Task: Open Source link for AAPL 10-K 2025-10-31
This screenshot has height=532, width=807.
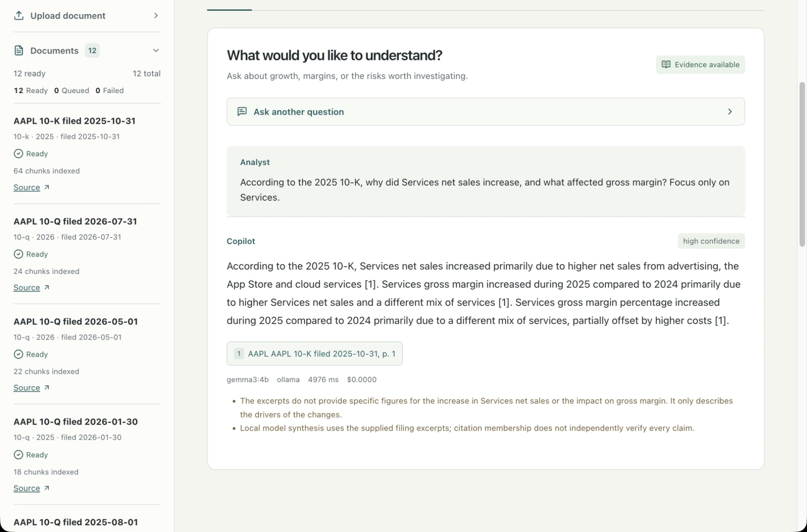Action: tap(26, 187)
